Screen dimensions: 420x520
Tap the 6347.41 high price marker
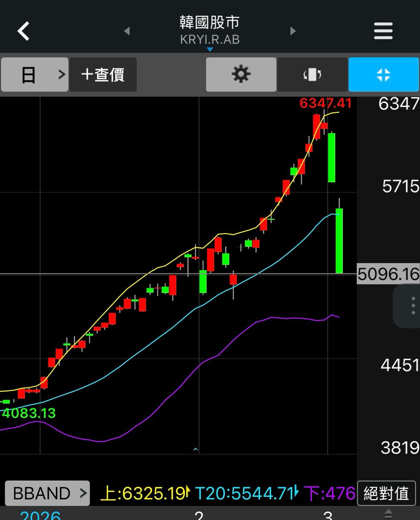325,103
